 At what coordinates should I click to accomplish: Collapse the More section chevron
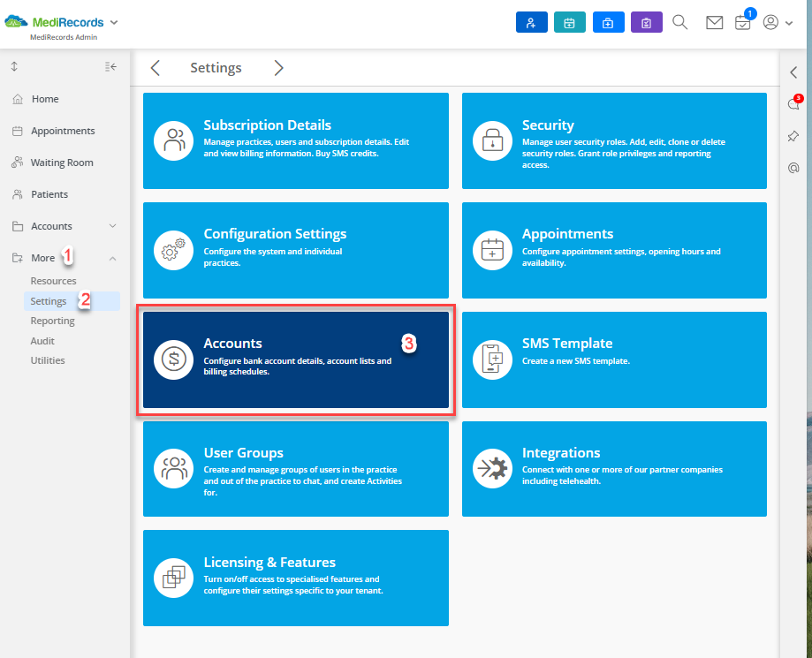112,258
